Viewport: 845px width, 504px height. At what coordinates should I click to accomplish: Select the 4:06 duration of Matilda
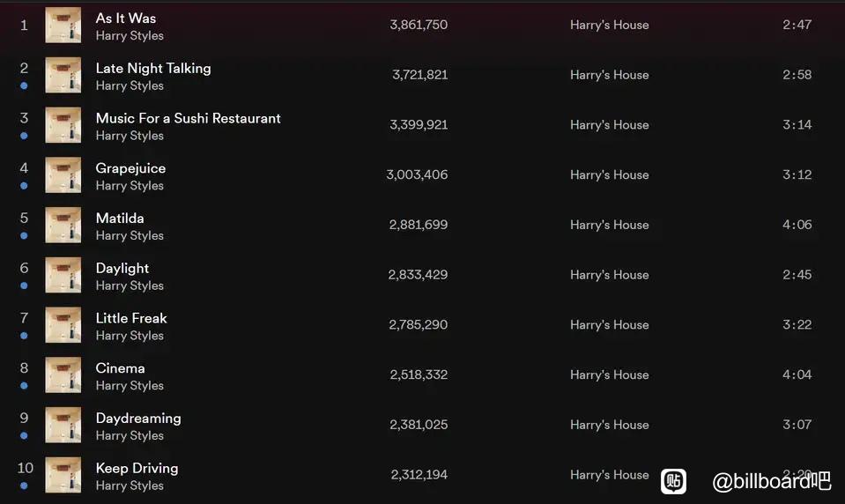pos(797,225)
